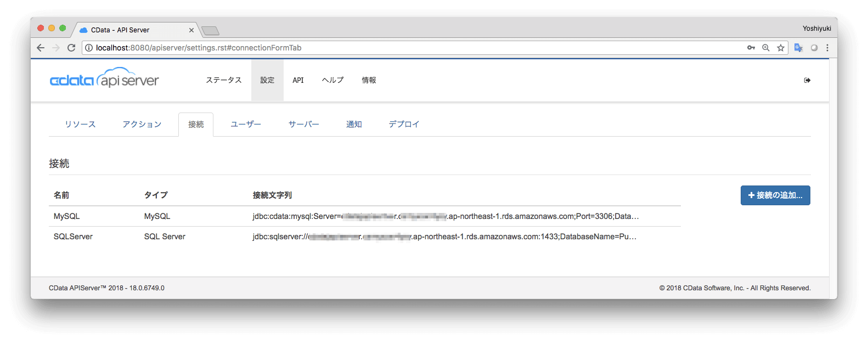The image size is (868, 343).
Task: Bookmark this page with the star icon
Action: pyautogui.click(x=781, y=48)
